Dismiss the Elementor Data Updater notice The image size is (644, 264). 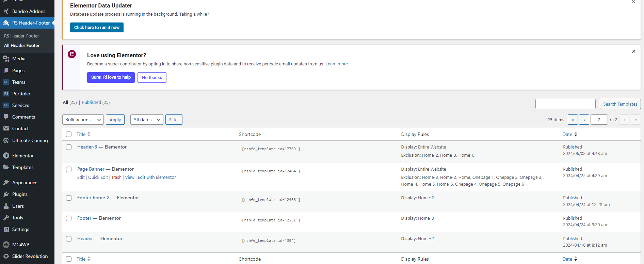pyautogui.click(x=634, y=2)
